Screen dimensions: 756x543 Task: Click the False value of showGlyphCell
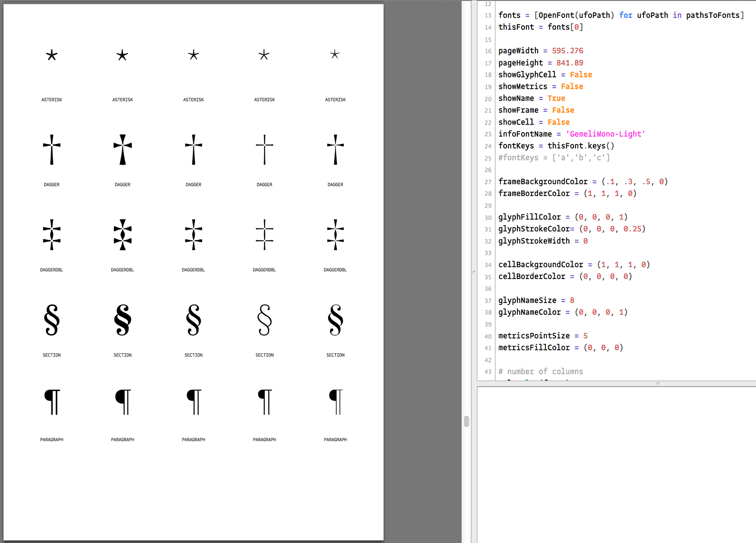click(x=581, y=75)
